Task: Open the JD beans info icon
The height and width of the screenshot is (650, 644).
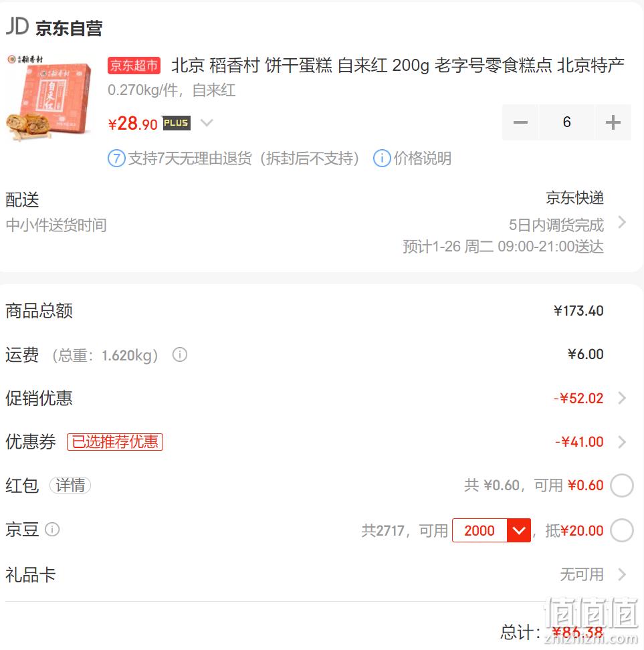Action: point(52,530)
